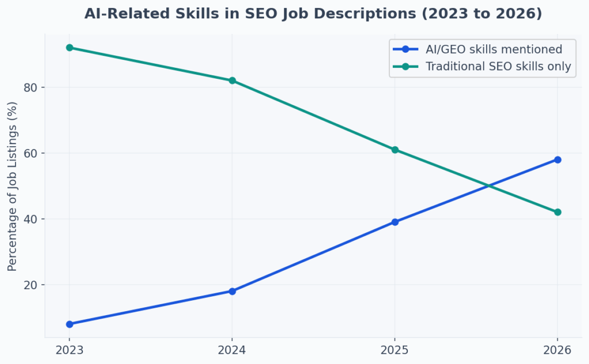The height and width of the screenshot is (364, 589).
Task: Click the 20 y-axis tick label
Action: pos(32,285)
